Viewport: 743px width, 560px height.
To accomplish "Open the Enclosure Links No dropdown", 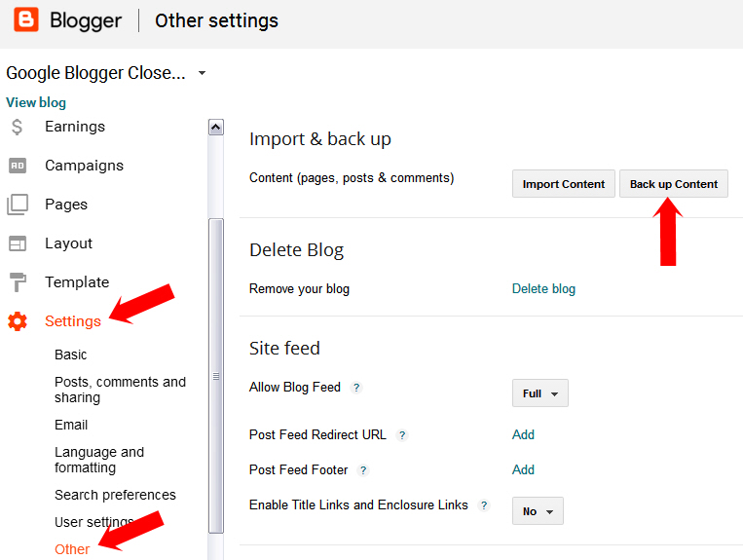I will pos(538,510).
